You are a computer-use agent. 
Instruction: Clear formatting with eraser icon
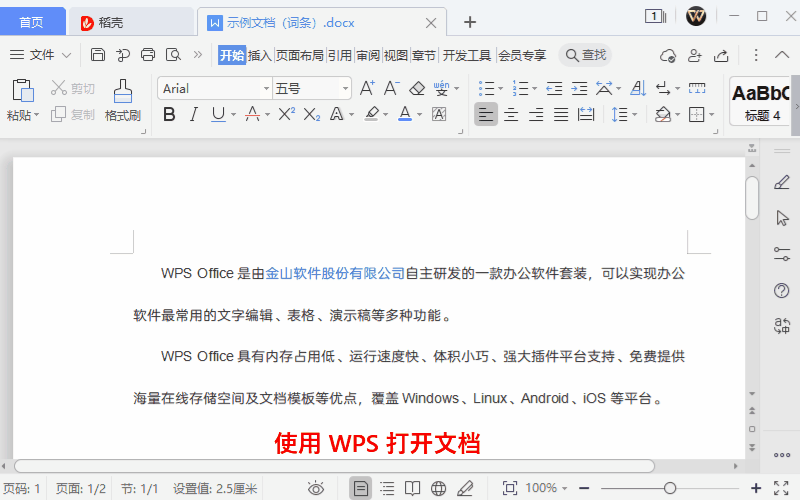(417, 88)
